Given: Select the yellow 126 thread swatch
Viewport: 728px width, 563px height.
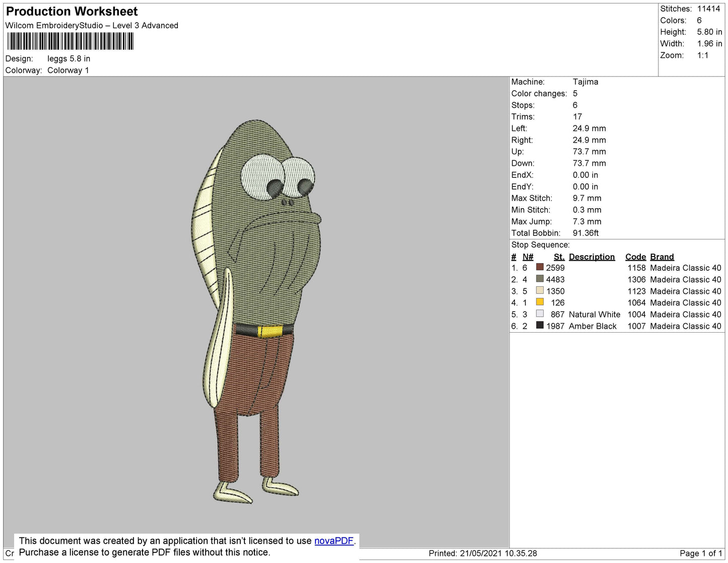Looking at the screenshot, I should pyautogui.click(x=540, y=302).
